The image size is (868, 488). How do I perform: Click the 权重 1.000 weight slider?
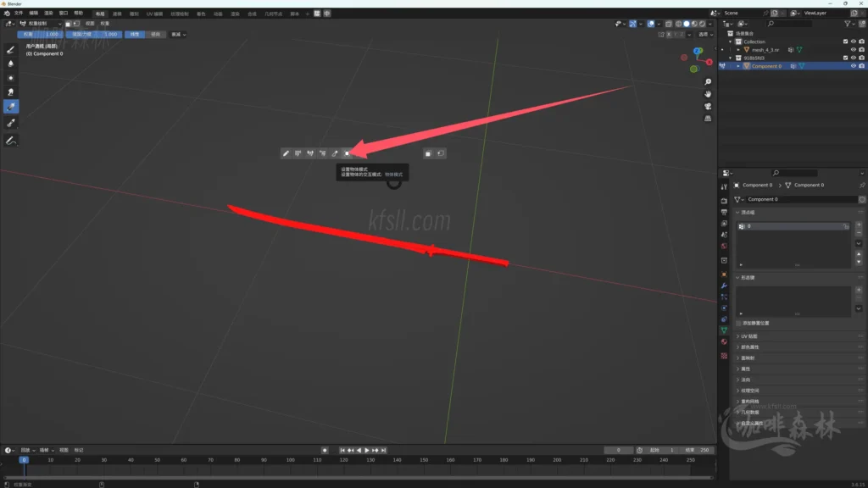click(40, 34)
